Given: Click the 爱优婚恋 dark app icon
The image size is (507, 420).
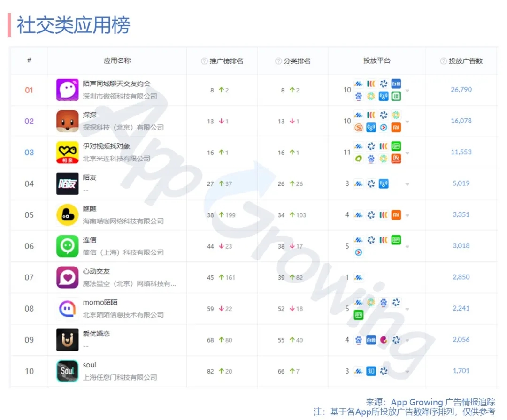Looking at the screenshot, I should [67, 340].
